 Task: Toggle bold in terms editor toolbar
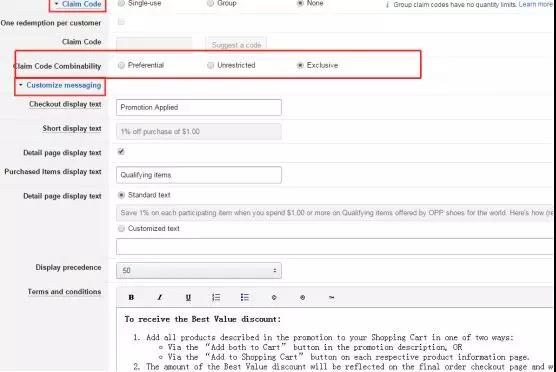pyautogui.click(x=131, y=298)
